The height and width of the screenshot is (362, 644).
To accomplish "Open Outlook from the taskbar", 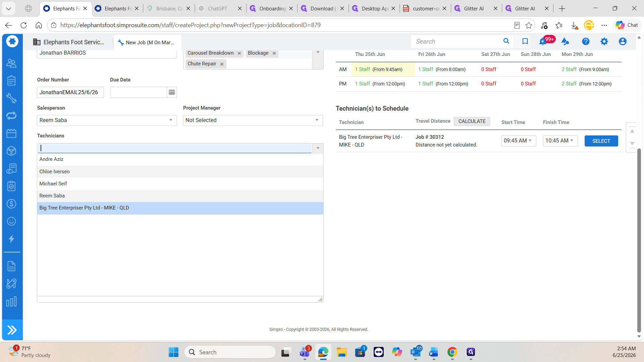I will point(416,352).
